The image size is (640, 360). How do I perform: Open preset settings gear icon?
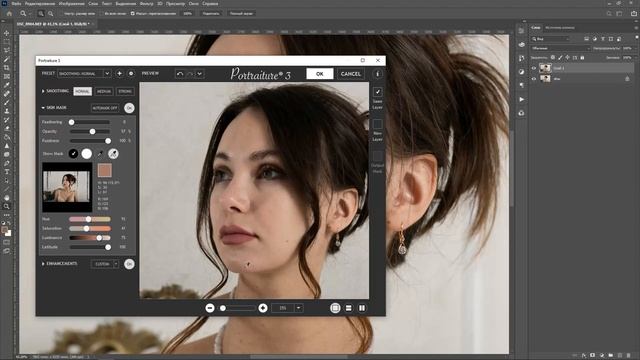pyautogui.click(x=131, y=73)
